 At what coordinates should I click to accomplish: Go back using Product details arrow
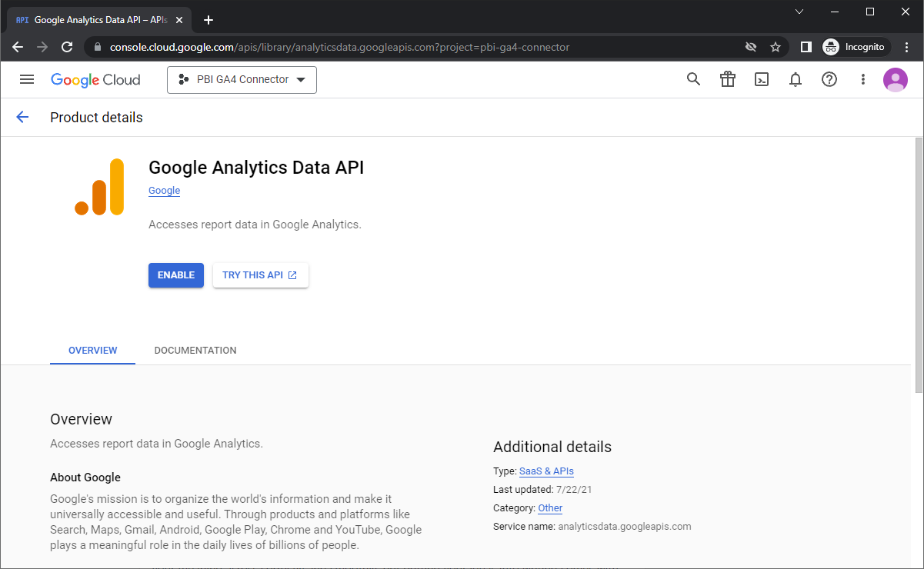tap(22, 117)
